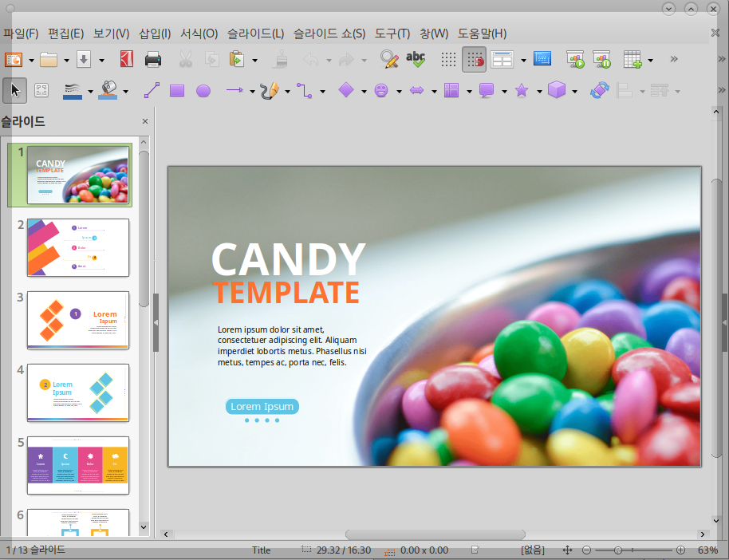The image size is (729, 560).
Task: Insert a table via grid icon
Action: click(632, 60)
